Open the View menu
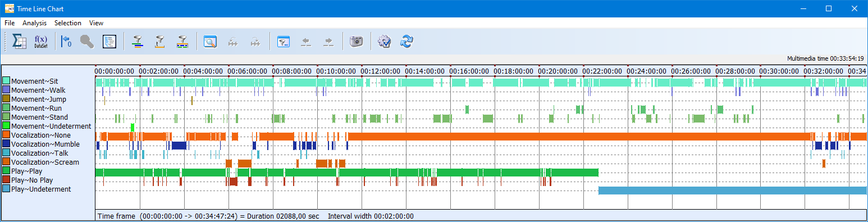 coord(96,23)
